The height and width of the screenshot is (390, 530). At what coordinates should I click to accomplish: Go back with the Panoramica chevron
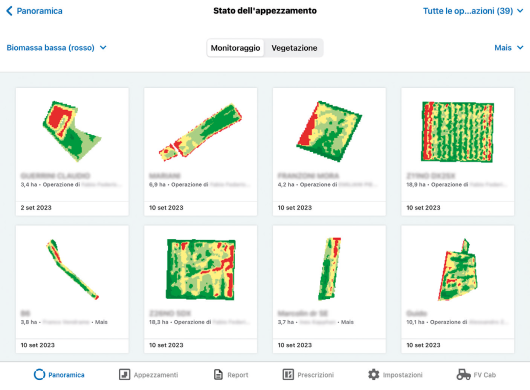click(9, 11)
